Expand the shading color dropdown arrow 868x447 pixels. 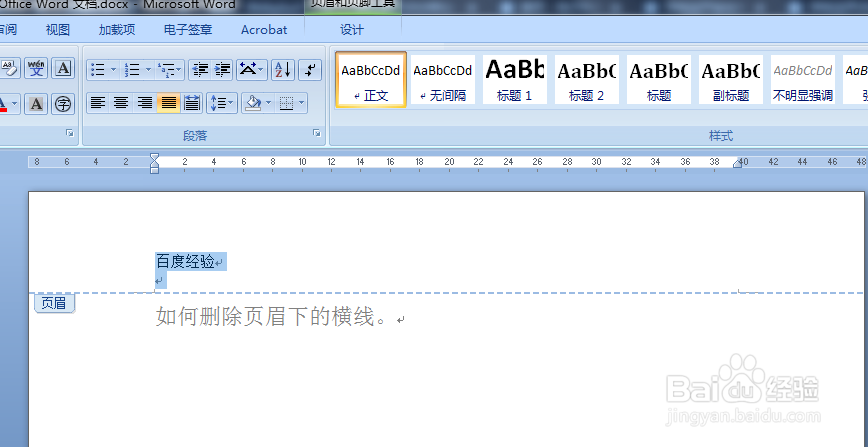(x=269, y=103)
